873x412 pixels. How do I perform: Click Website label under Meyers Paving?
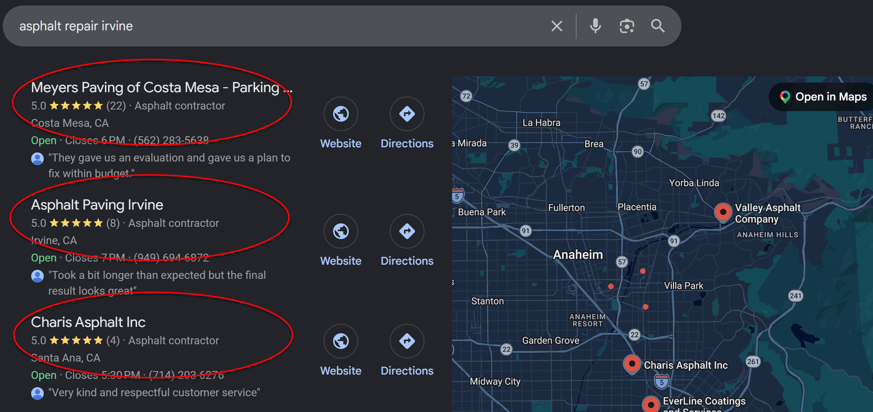(x=341, y=144)
